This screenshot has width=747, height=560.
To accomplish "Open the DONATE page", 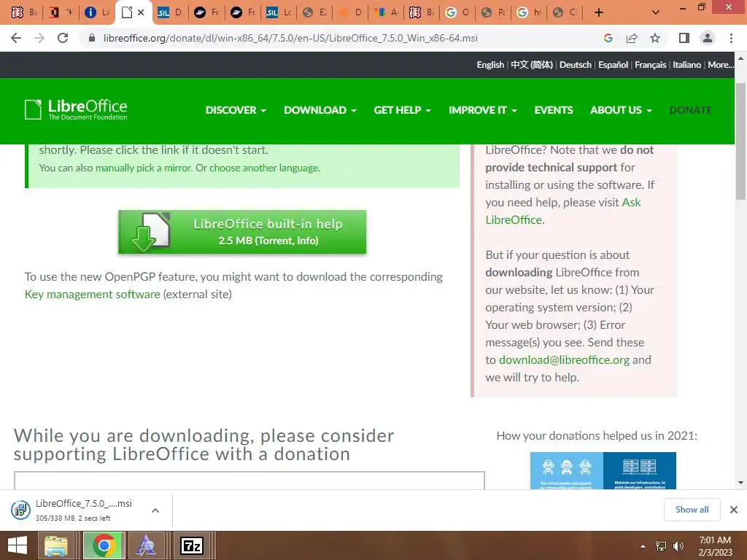I will pyautogui.click(x=690, y=110).
